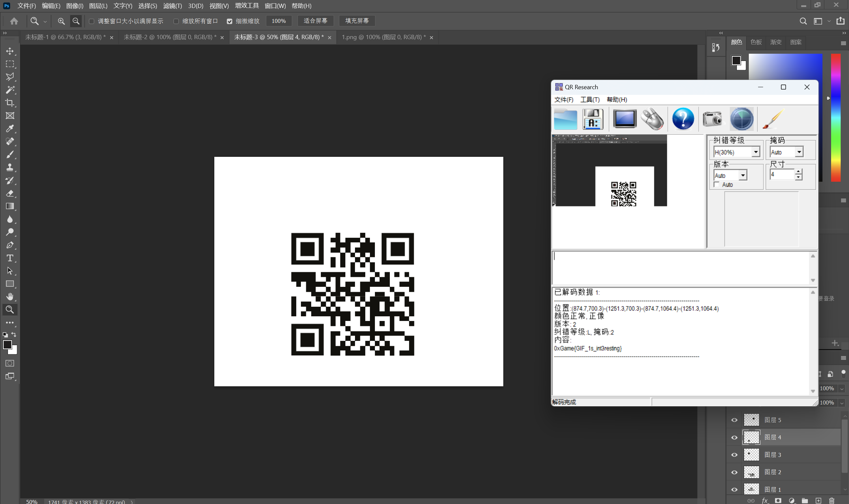
Task: Click the blue help question icon
Action: coord(683,119)
